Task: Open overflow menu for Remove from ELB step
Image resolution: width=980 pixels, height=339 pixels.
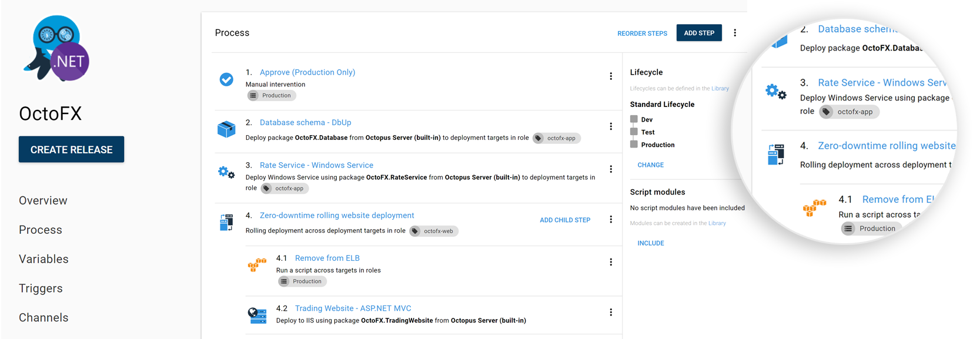Action: (611, 262)
